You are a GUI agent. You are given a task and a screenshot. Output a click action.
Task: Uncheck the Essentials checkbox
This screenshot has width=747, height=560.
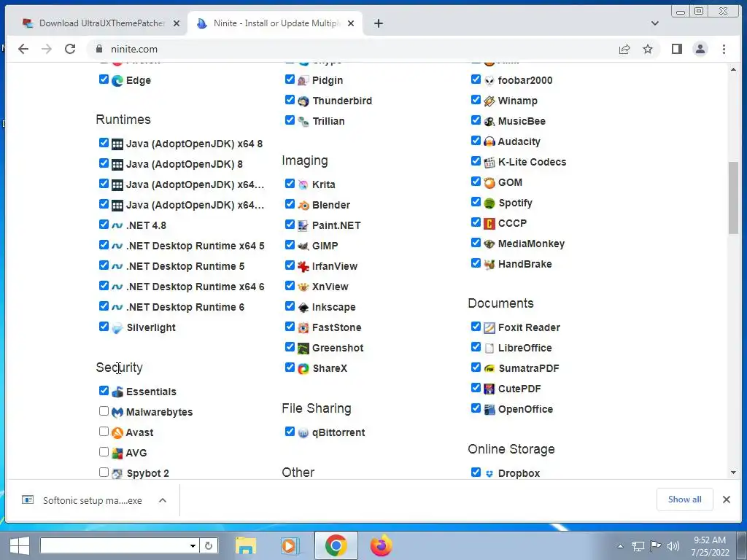coord(104,391)
